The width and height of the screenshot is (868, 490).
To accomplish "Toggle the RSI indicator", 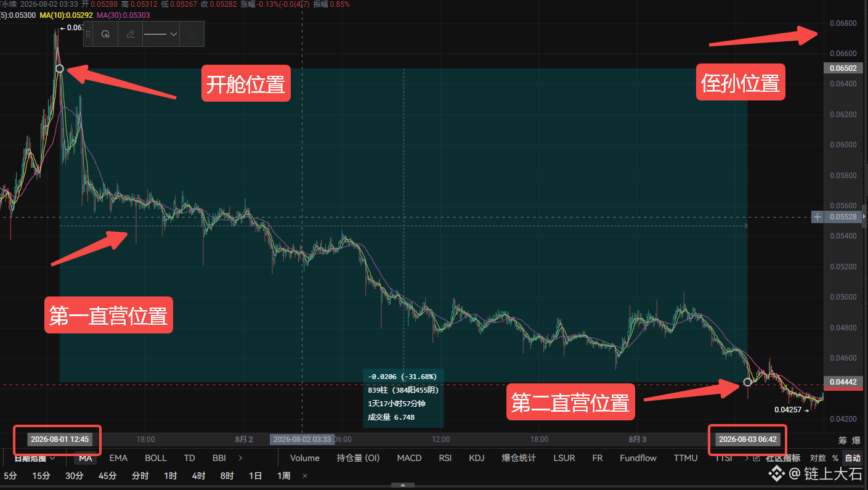I will pos(445,458).
